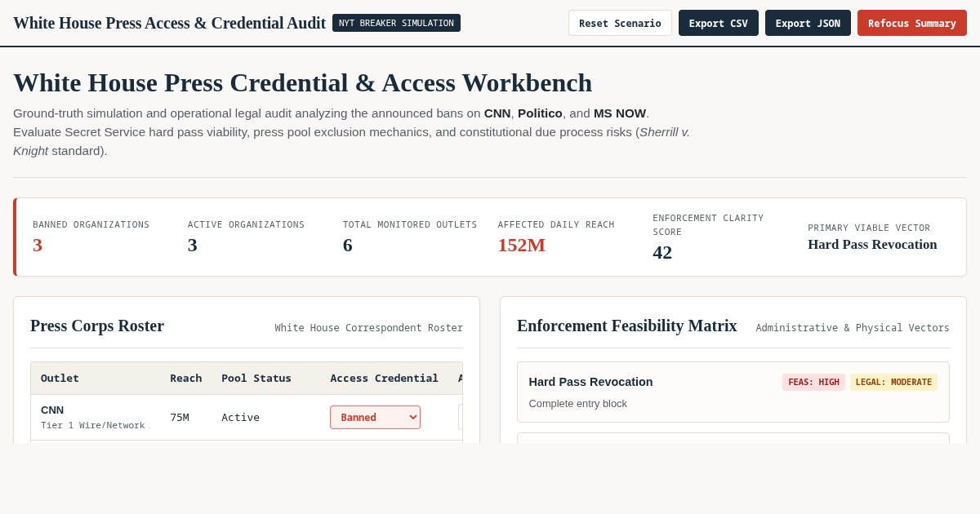Click the Pool Status column header

coord(256,378)
